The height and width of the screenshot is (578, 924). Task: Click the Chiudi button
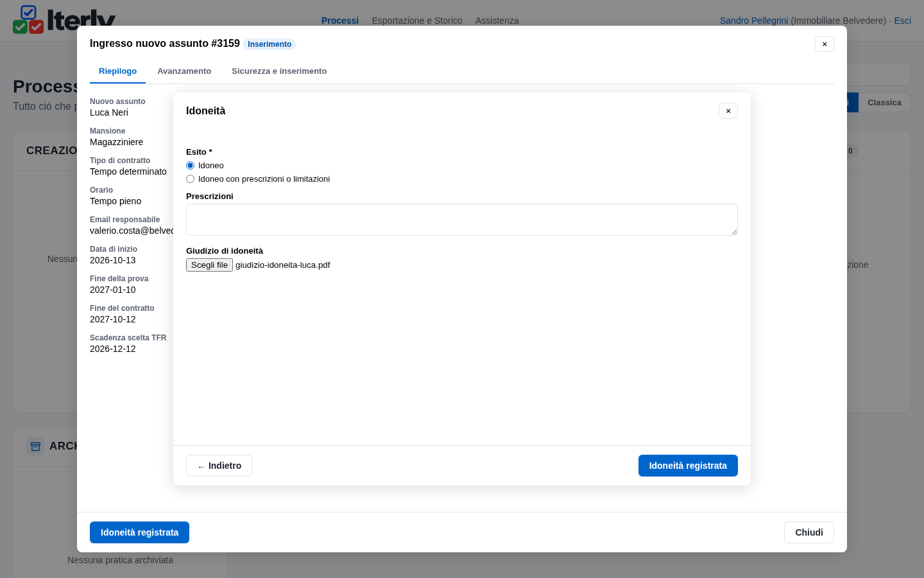[809, 532]
